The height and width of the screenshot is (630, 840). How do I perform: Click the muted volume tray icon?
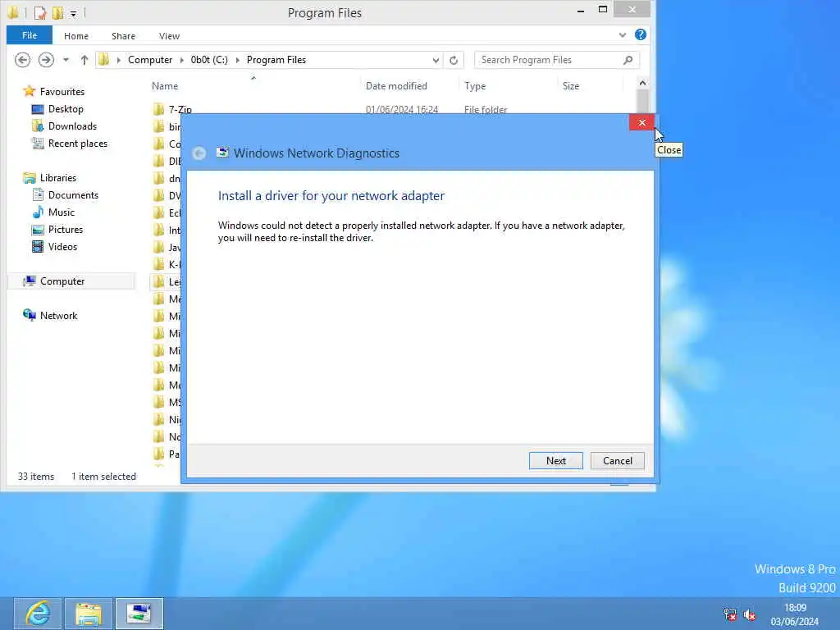pos(750,614)
